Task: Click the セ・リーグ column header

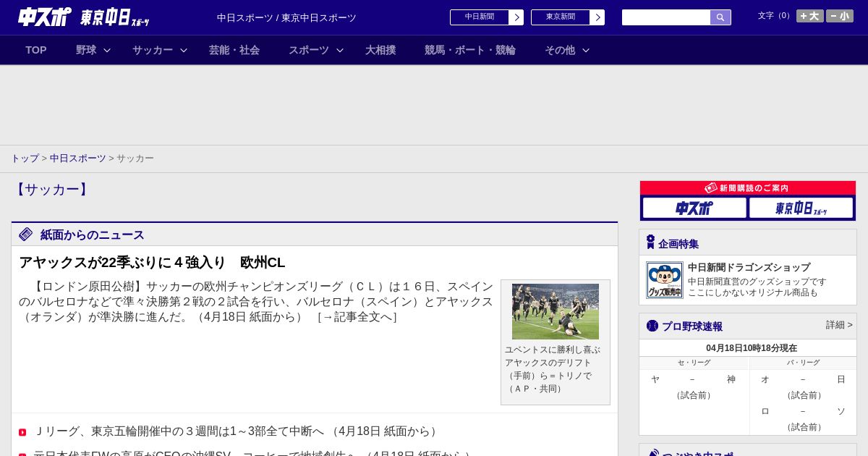Action: coord(694,363)
